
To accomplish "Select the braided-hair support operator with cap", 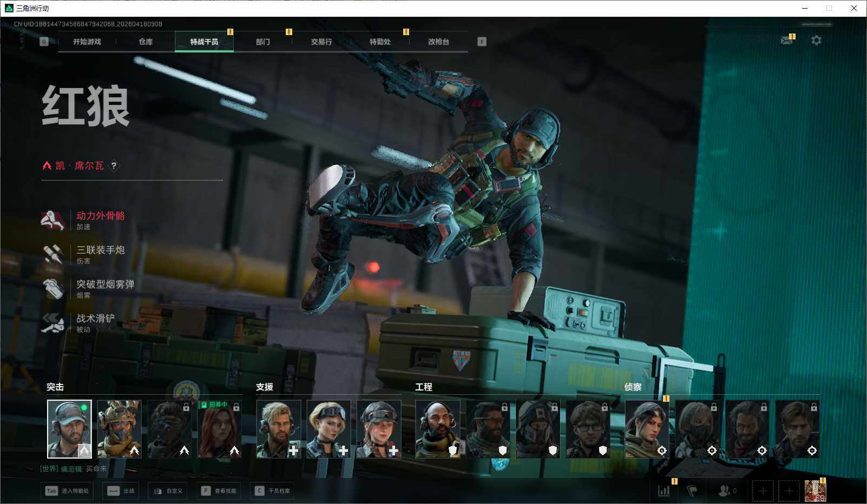I will [379, 429].
